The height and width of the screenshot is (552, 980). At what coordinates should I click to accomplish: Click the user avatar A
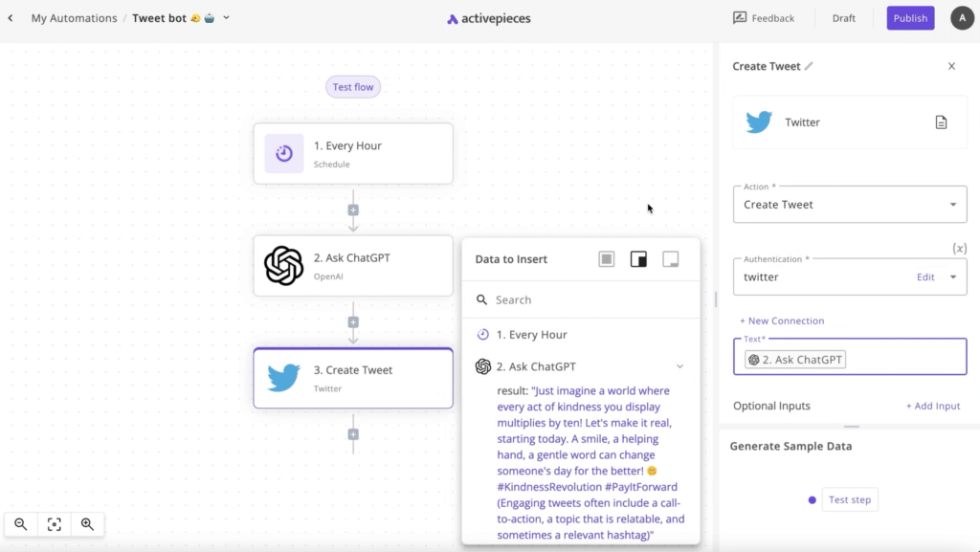point(962,18)
